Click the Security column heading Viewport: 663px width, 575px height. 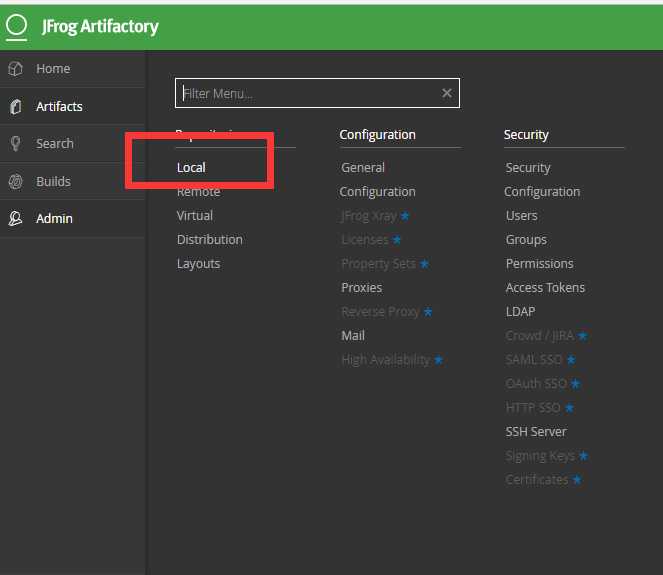pyautogui.click(x=526, y=135)
